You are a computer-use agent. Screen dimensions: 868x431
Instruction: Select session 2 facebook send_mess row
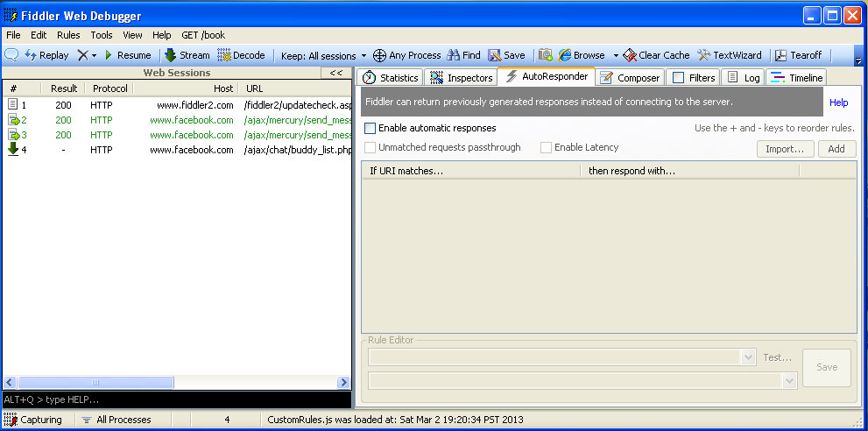[x=177, y=120]
